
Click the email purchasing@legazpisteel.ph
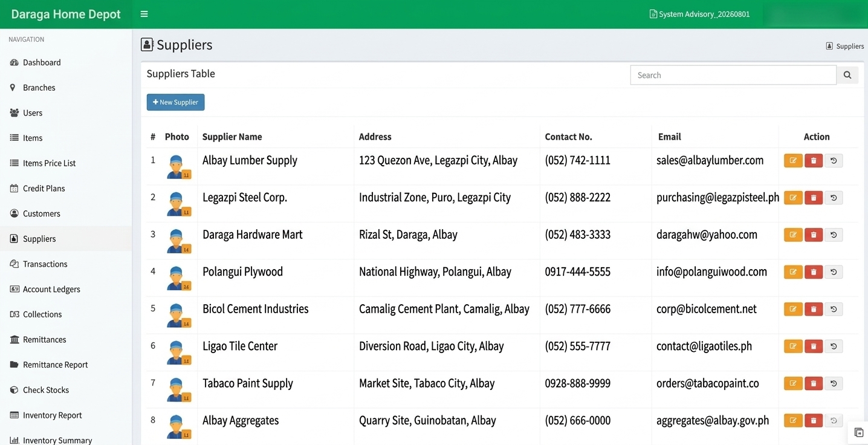tap(718, 198)
